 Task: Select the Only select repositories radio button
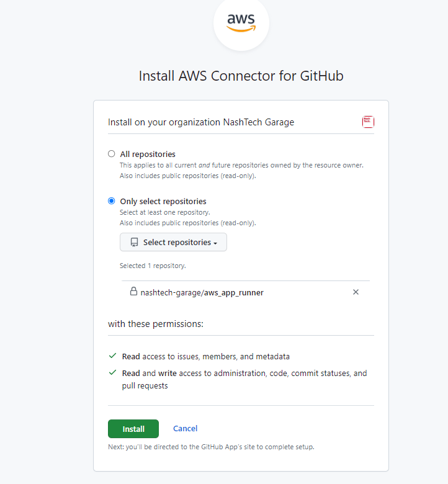[112, 201]
